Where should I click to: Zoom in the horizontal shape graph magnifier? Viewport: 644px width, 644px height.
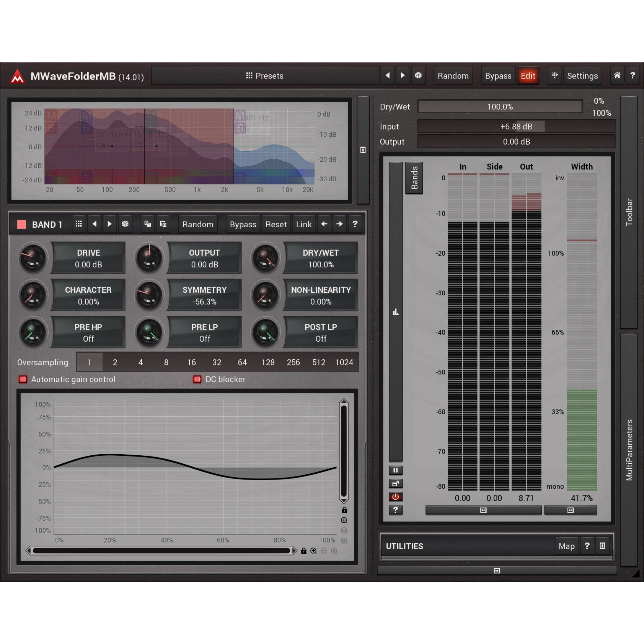pos(313,551)
